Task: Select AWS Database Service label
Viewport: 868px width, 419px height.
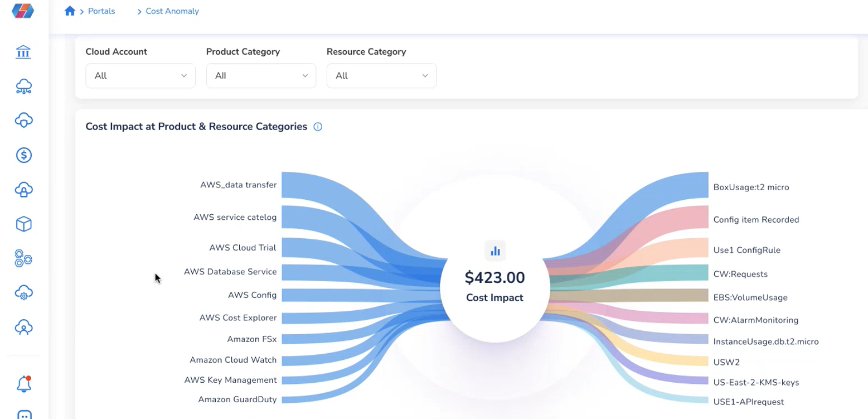Action: [230, 272]
